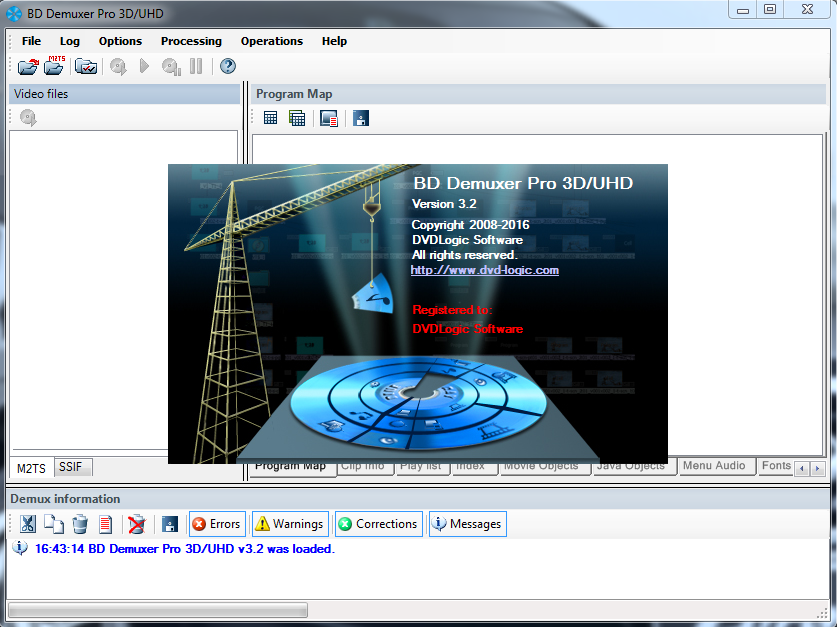This screenshot has width=837, height=627.
Task: Open the Help menu
Action: (x=334, y=41)
